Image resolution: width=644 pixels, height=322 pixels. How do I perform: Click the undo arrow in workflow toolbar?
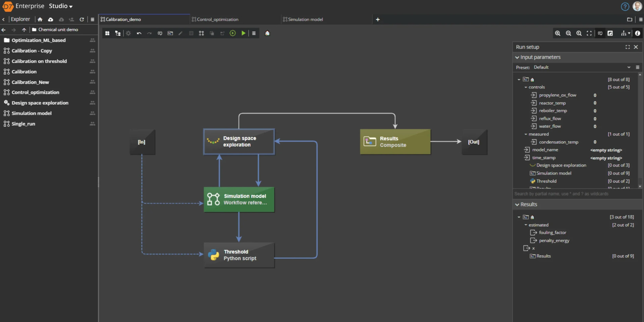coord(139,33)
